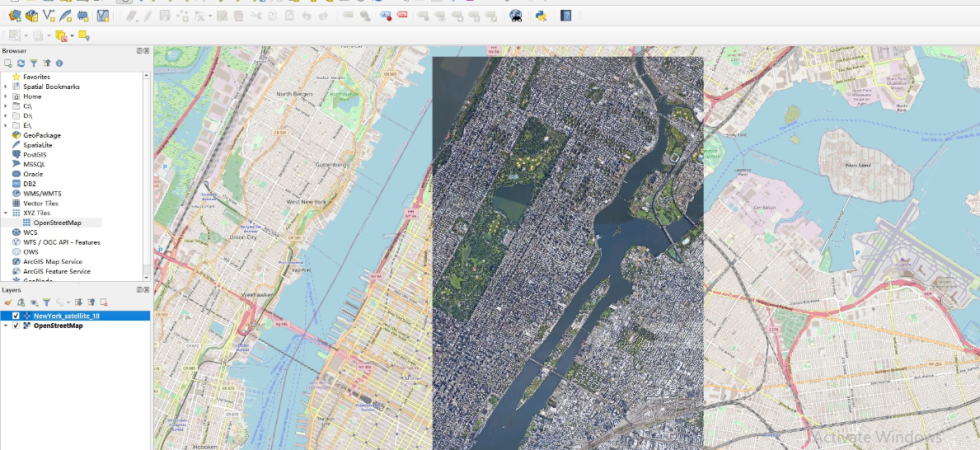This screenshot has width=980, height=450.
Task: Open the MetaSearch catalog globe icon
Action: click(x=516, y=16)
